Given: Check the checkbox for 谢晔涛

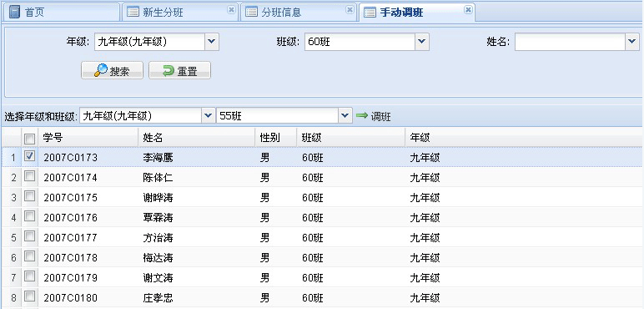Looking at the screenshot, I should (29, 196).
